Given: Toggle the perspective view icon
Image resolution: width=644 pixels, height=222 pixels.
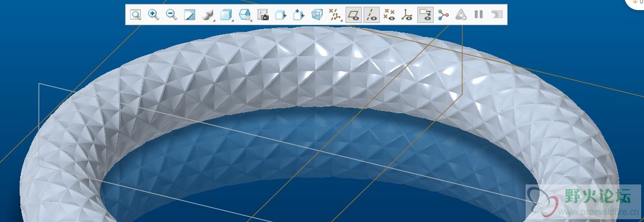Looking at the screenshot, I should (316, 15).
